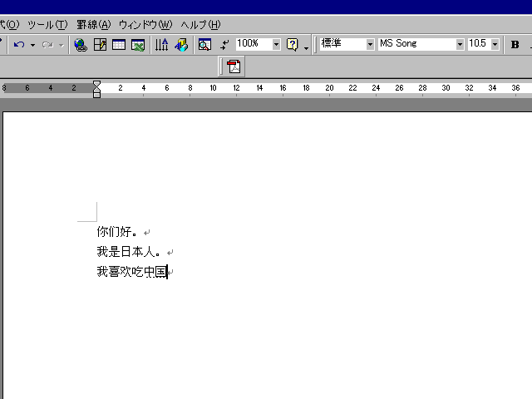Click ruler number 20
This screenshot has height=399, width=532.
[329, 88]
